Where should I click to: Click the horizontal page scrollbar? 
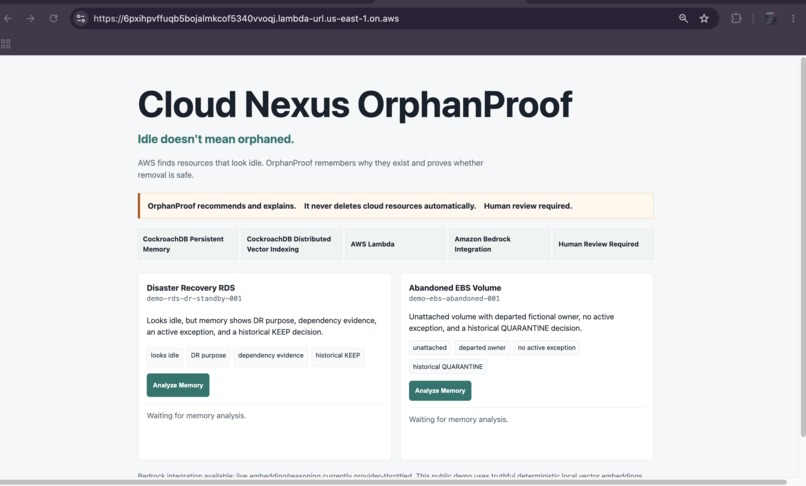(x=393, y=482)
